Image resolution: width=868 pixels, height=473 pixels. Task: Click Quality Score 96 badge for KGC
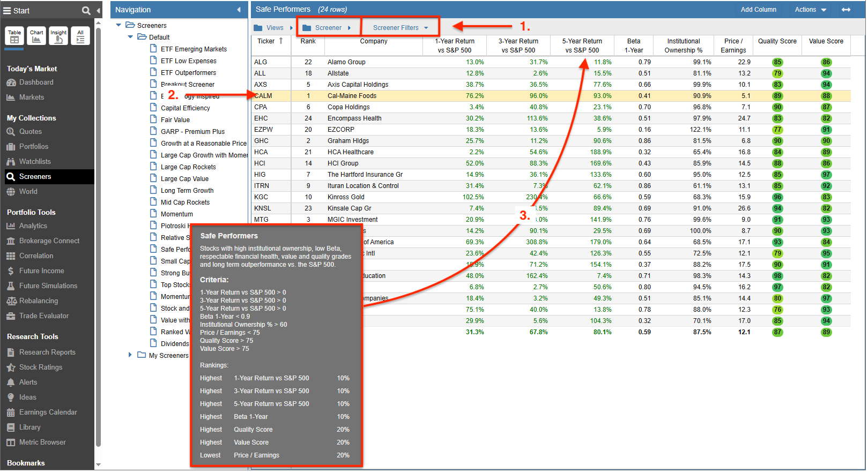(777, 197)
